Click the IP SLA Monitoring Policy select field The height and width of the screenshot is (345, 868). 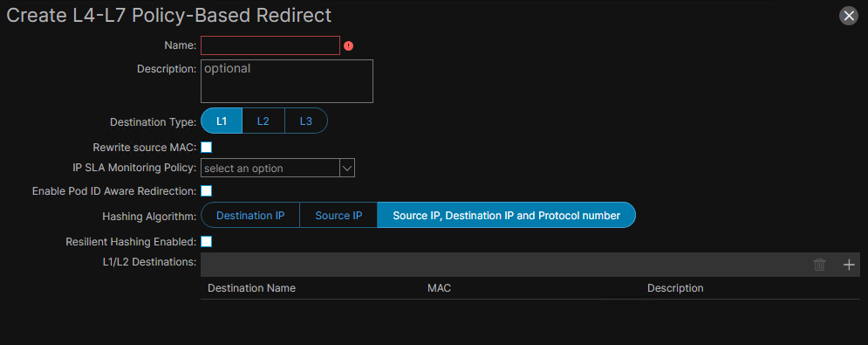click(270, 168)
